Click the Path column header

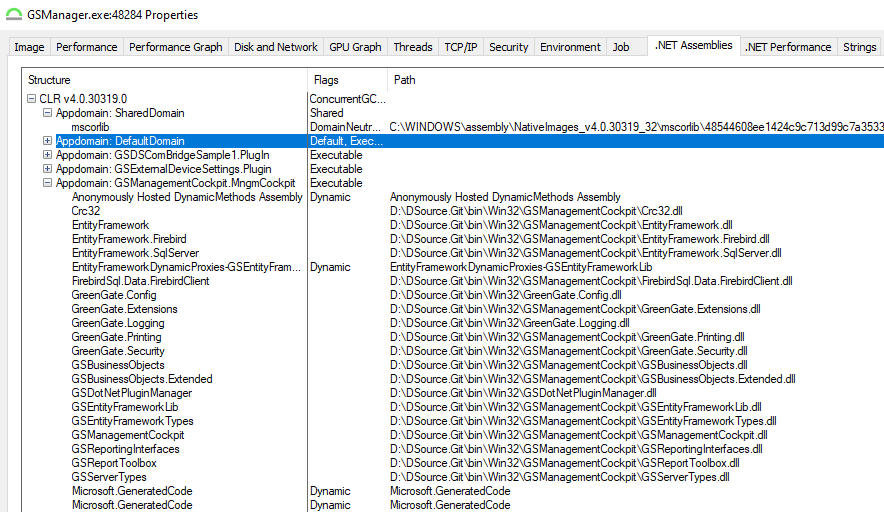[636, 80]
